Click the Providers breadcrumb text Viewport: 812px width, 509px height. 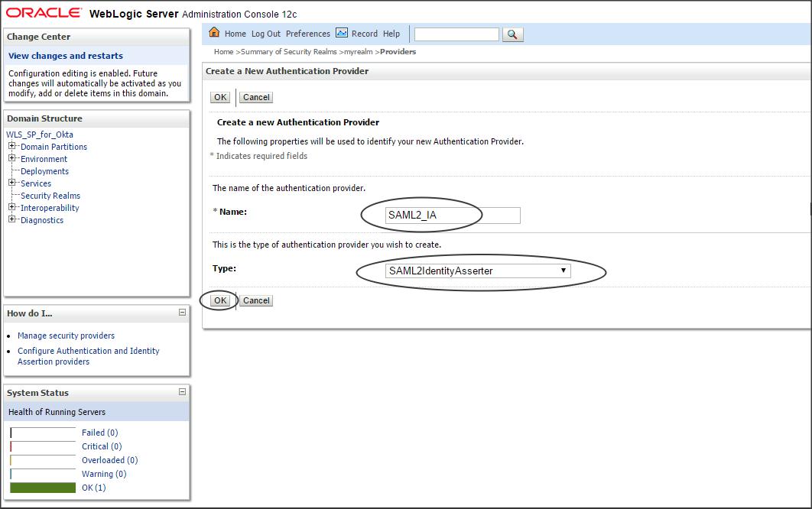point(398,52)
